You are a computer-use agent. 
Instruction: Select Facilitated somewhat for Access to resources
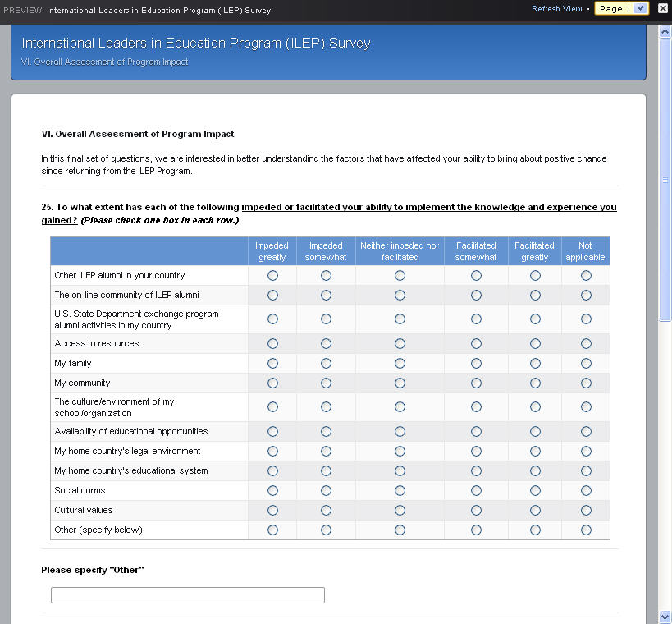pyautogui.click(x=476, y=343)
